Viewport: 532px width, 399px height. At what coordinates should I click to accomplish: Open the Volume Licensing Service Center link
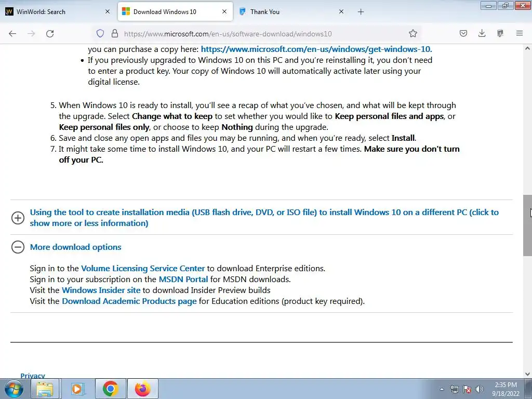(143, 269)
